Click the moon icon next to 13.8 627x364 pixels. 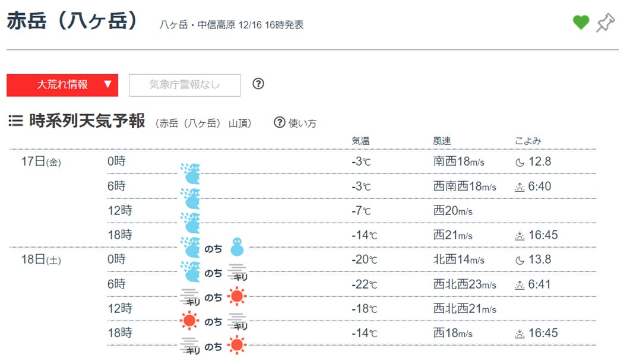click(x=520, y=260)
